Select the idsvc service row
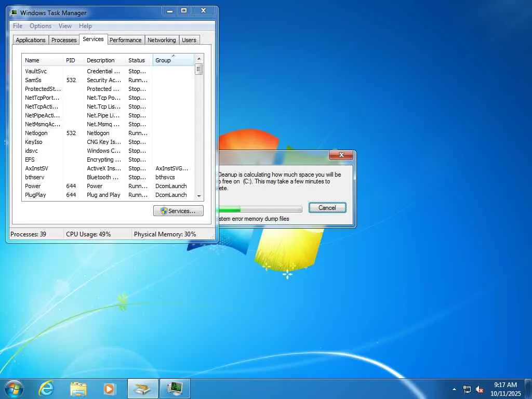Viewport: 532px width, 399px height. pos(108,151)
